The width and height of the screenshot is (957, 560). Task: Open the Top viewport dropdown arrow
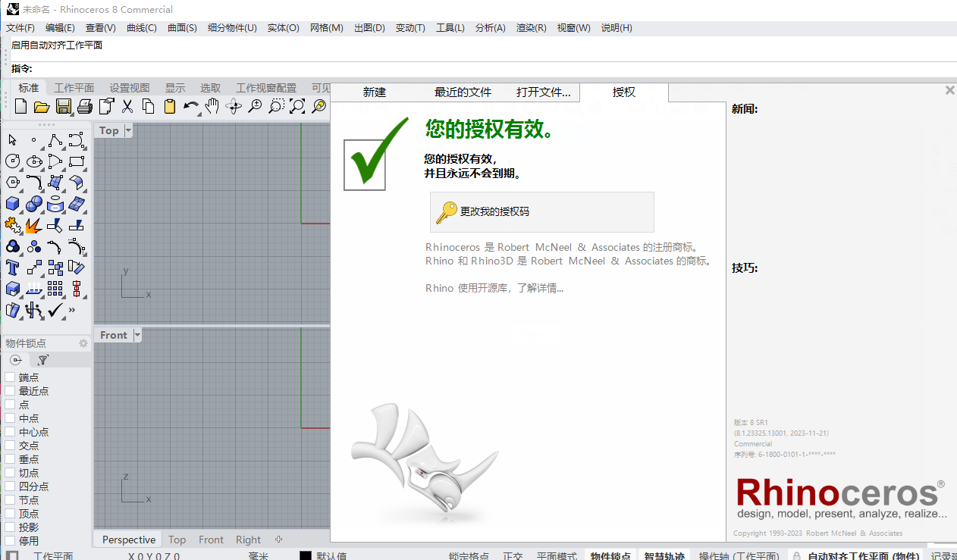(128, 130)
